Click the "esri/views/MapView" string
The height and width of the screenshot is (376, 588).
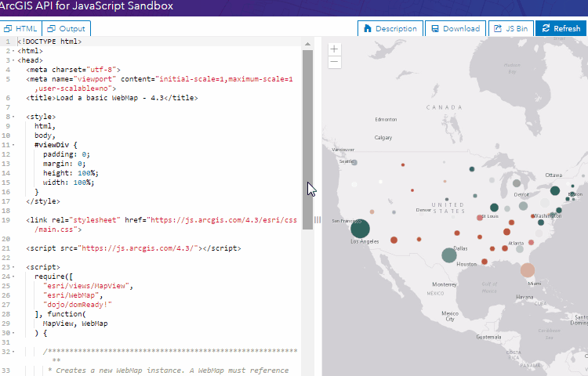point(88,286)
